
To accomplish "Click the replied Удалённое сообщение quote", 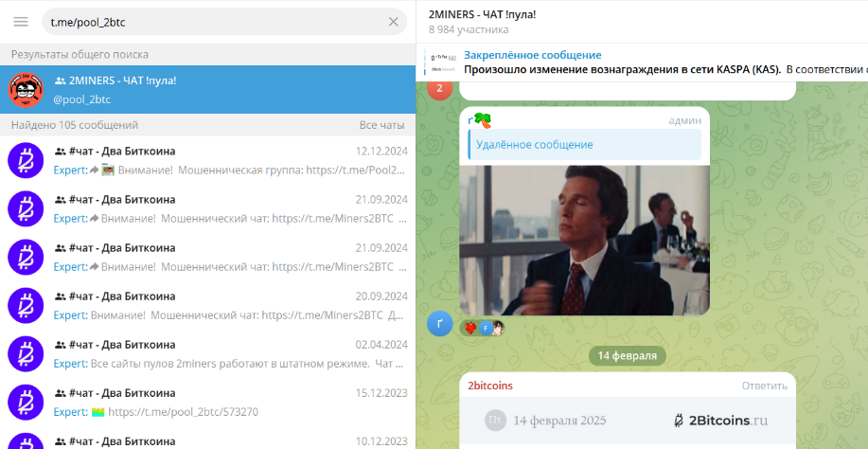I will point(585,145).
